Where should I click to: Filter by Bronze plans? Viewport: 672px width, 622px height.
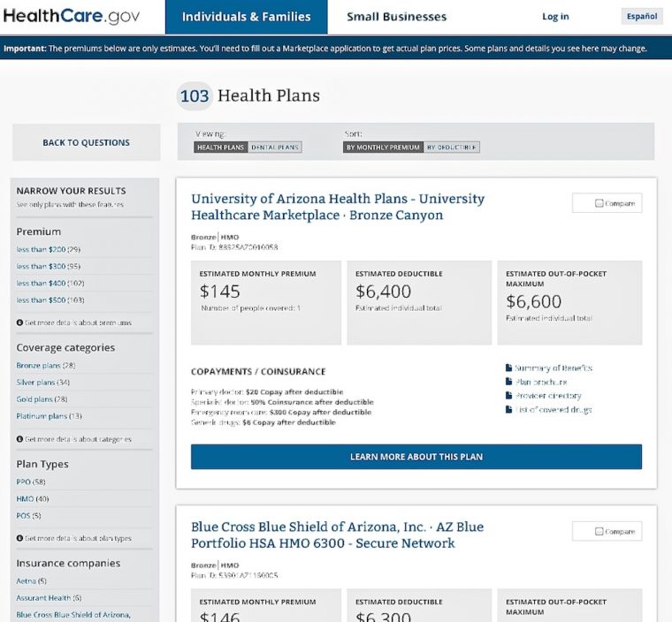coord(46,366)
